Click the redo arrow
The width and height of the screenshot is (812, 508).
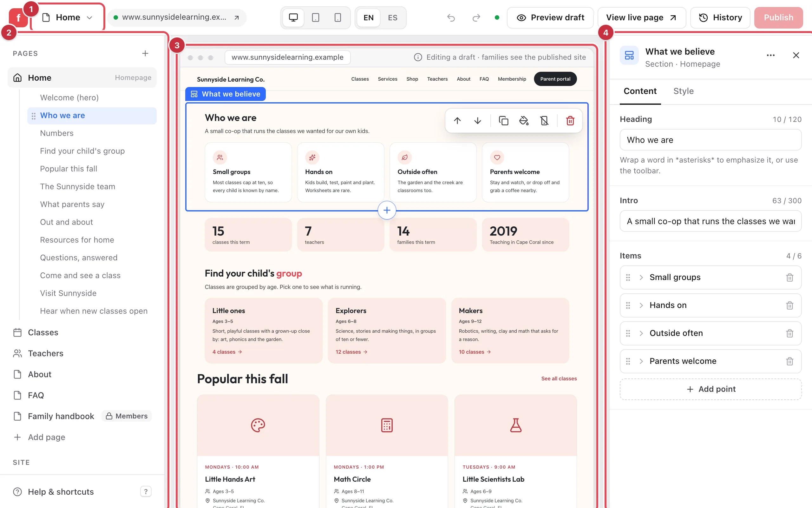coord(476,17)
